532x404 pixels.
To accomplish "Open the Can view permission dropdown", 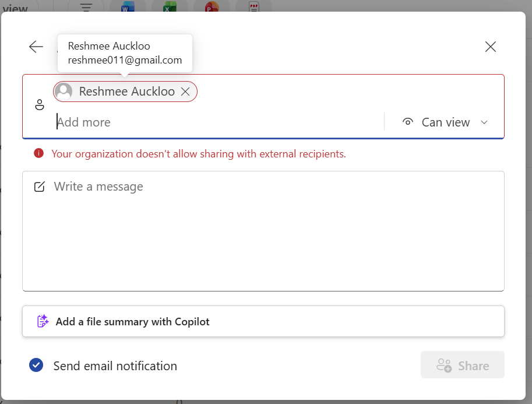I will (445, 122).
